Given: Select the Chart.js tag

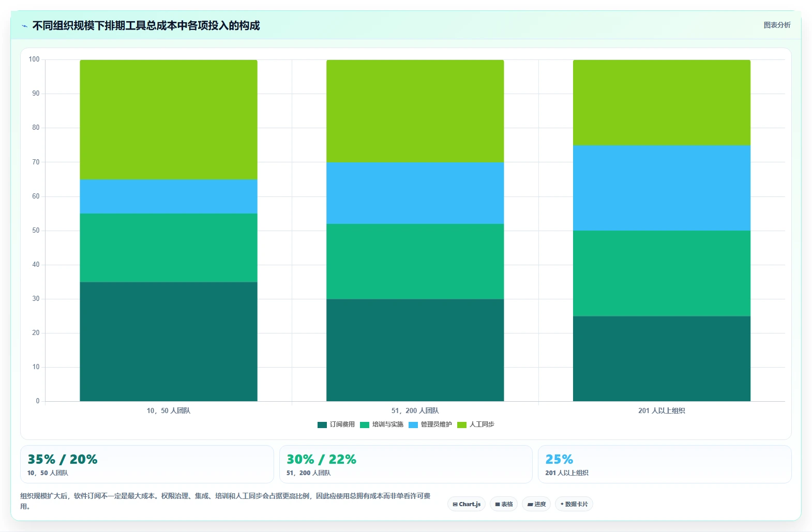Looking at the screenshot, I should coord(467,504).
